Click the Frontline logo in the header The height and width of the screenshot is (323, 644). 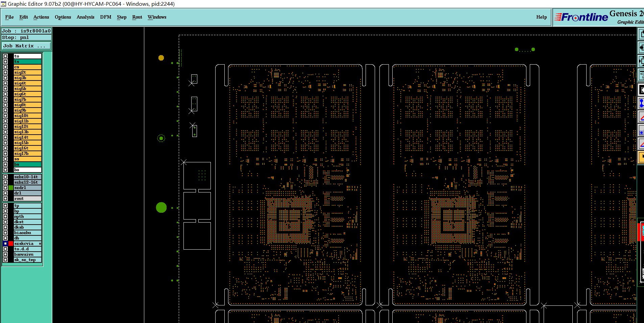coord(581,17)
